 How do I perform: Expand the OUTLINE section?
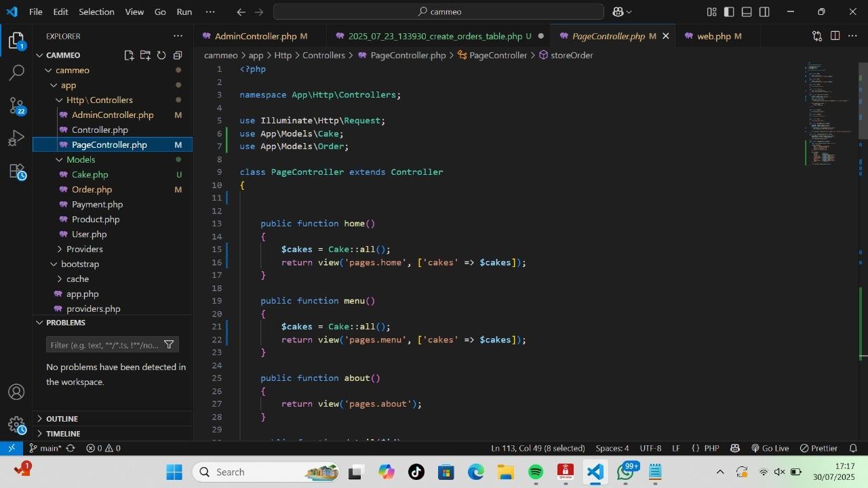[x=62, y=418]
